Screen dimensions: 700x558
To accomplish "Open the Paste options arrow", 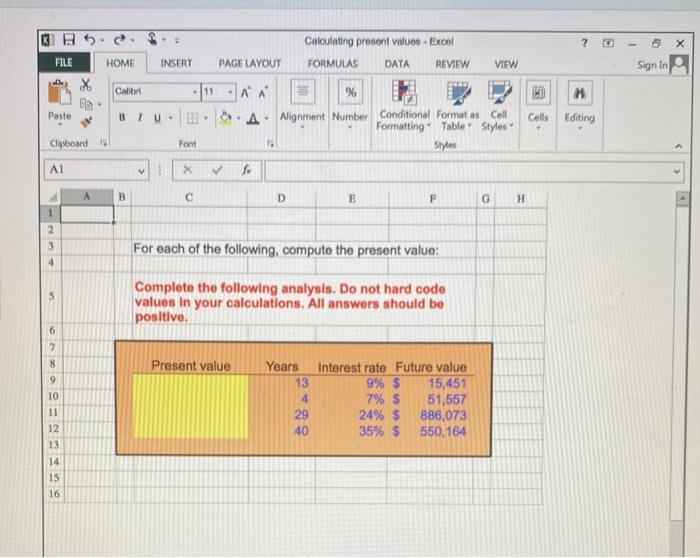I will (60, 125).
